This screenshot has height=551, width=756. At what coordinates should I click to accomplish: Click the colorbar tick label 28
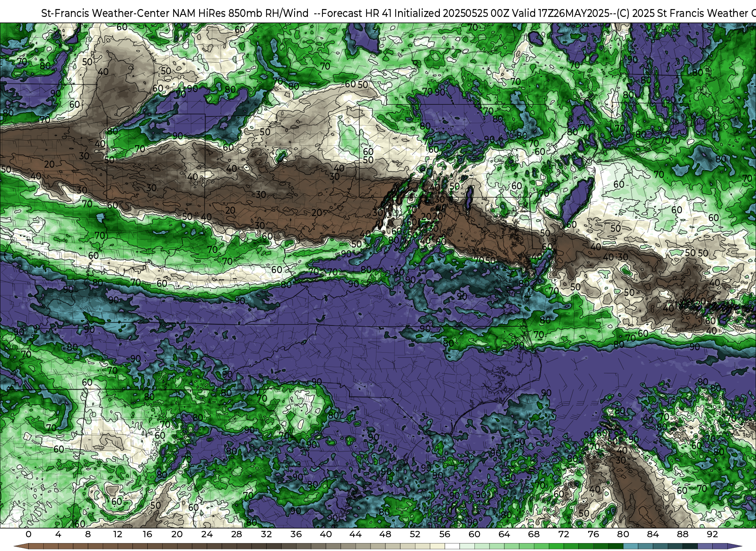[237, 534]
